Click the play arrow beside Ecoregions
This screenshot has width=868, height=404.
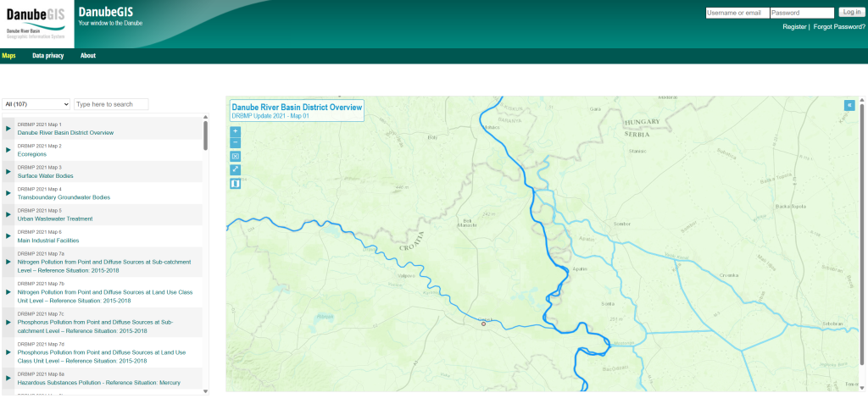8,150
